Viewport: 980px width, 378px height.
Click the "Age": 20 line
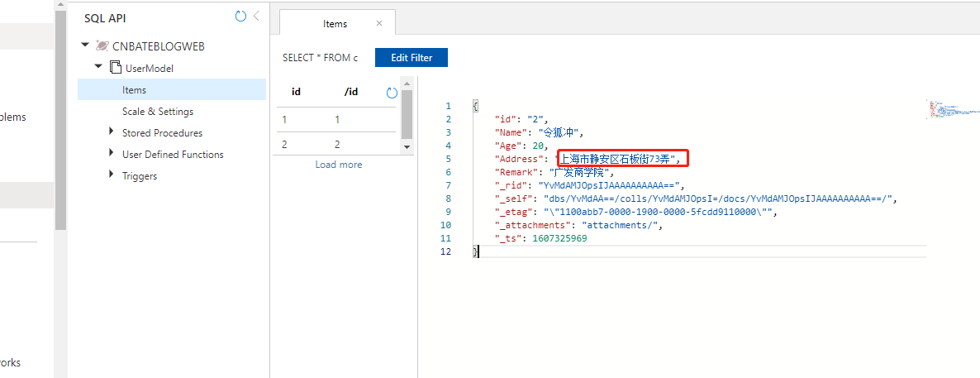pos(521,146)
